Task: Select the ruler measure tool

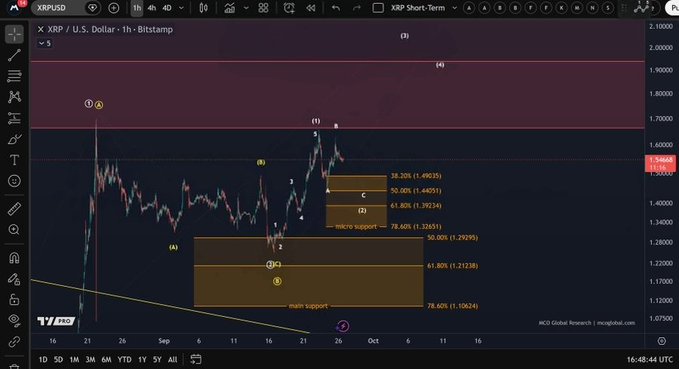Action: [x=14, y=209]
